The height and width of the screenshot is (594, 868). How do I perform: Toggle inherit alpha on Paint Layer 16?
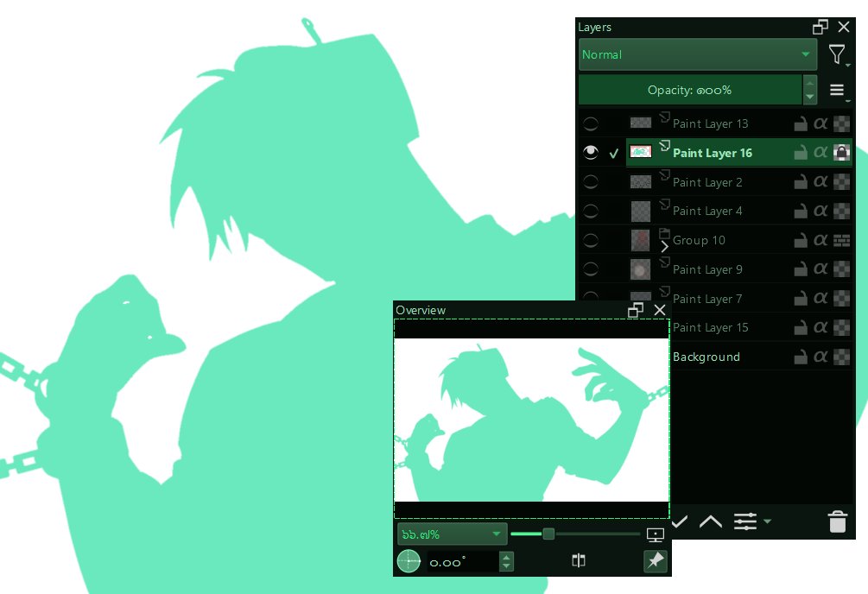click(820, 152)
